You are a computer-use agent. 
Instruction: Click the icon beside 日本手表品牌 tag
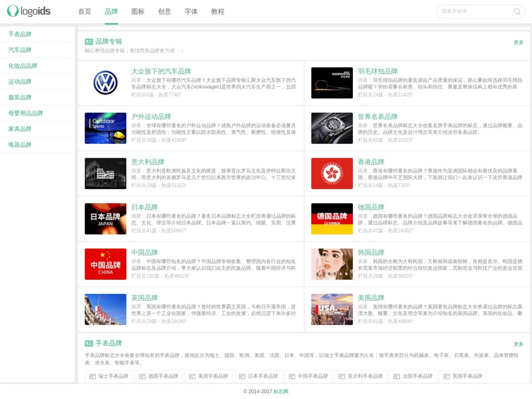click(x=242, y=376)
